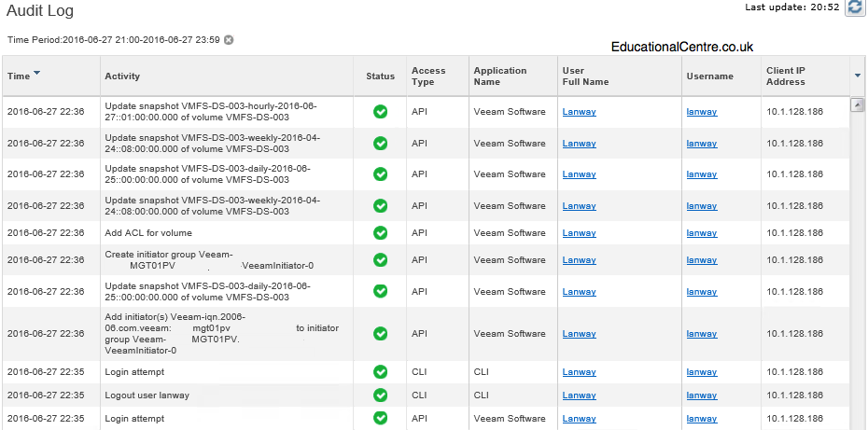Click the CLI access type in Logout user row
Image resolution: width=868 pixels, height=430 pixels.
419,395
